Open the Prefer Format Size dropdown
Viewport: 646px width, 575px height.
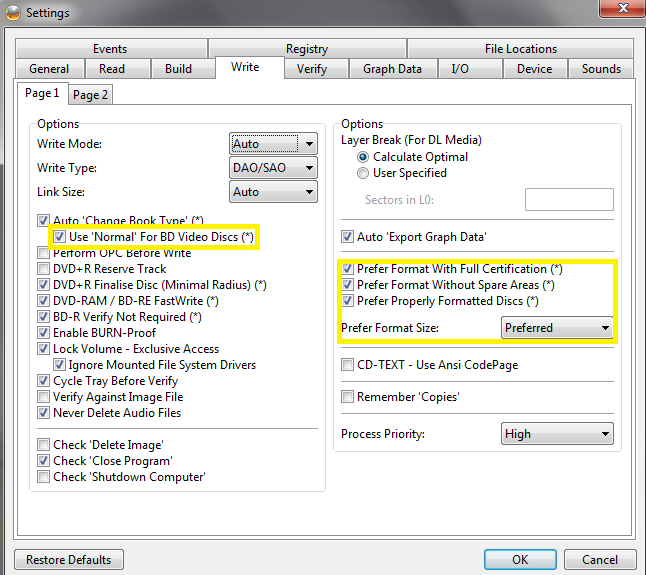click(x=557, y=328)
